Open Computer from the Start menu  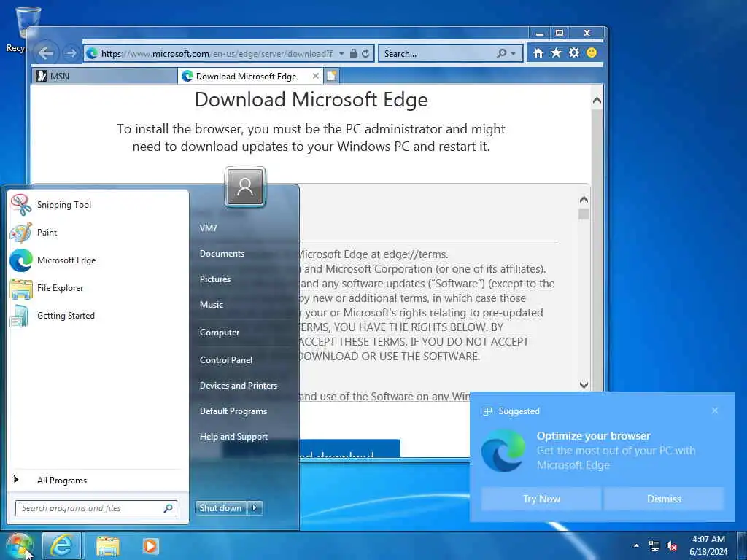219,332
